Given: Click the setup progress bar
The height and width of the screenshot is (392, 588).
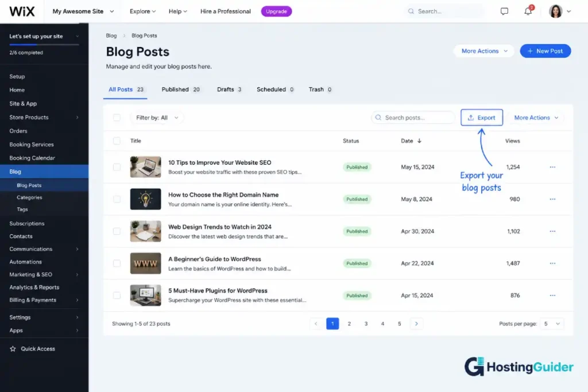Looking at the screenshot, I should click(44, 45).
